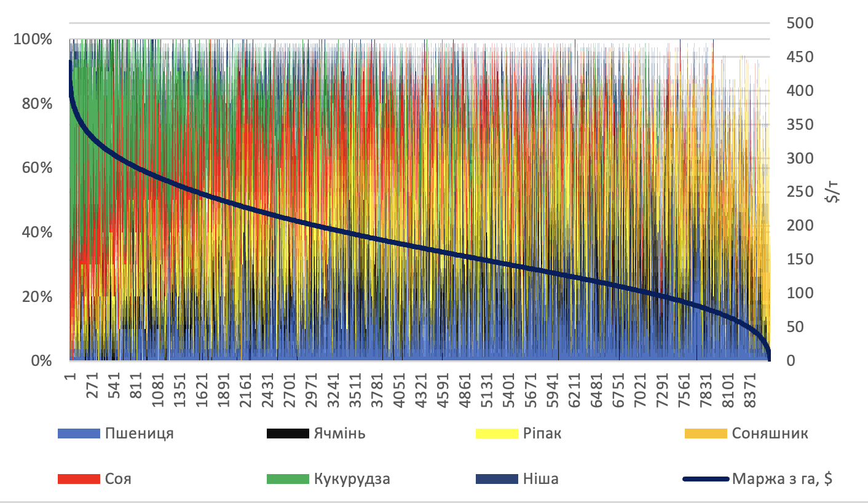Click the blue Пшениця legend swatch
The image size is (868, 503).
pos(79,434)
